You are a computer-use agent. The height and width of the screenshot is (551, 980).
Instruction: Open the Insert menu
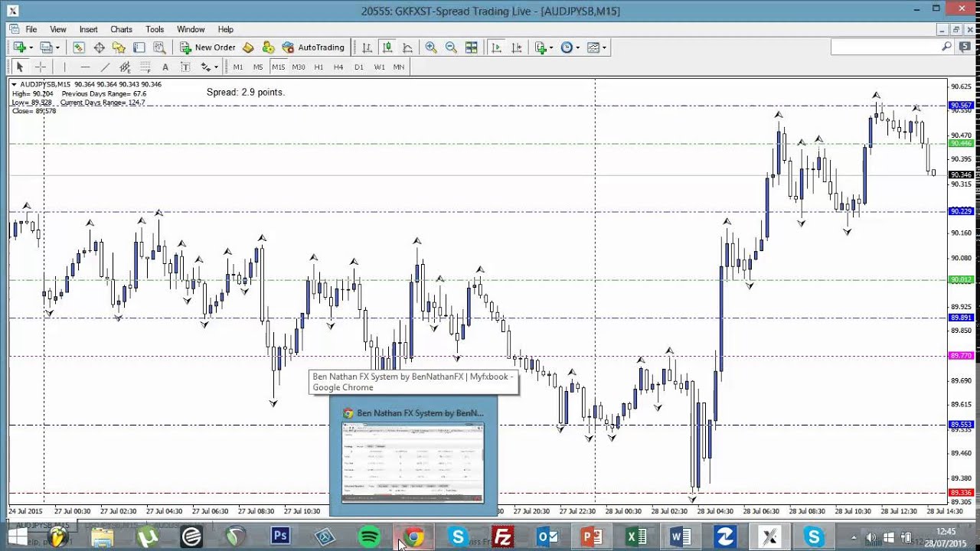[x=89, y=29]
